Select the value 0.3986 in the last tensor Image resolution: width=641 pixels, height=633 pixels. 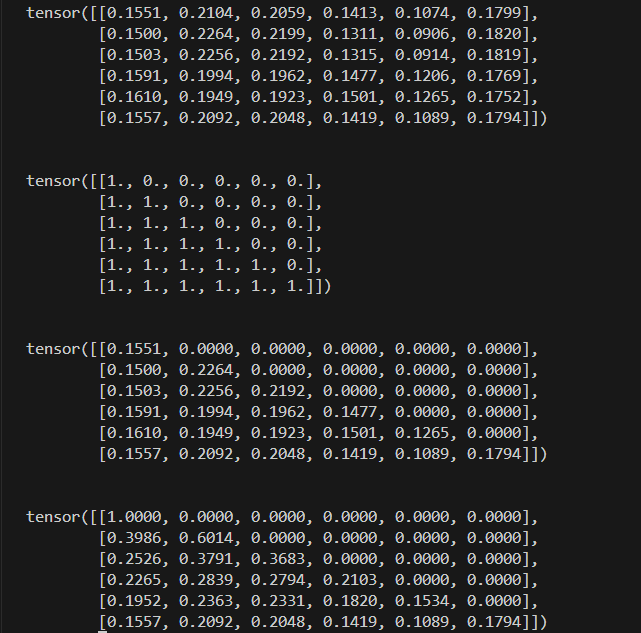click(x=131, y=538)
